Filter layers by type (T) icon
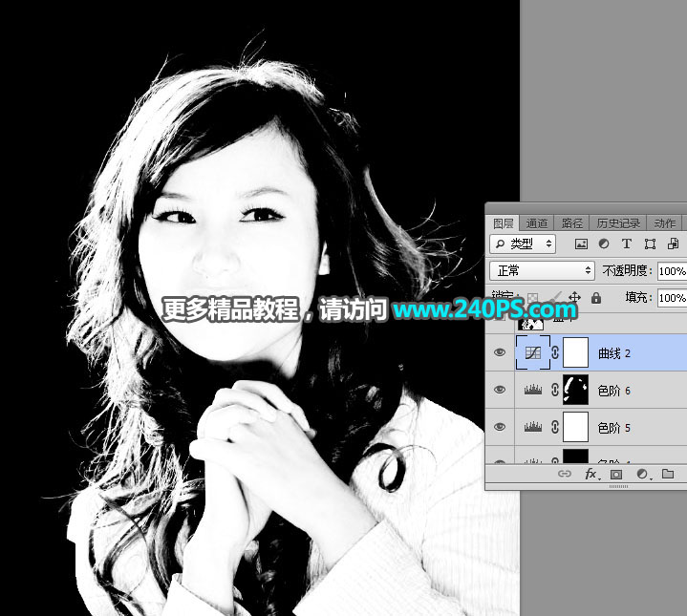Screen dimensions: 687x616 click(627, 244)
